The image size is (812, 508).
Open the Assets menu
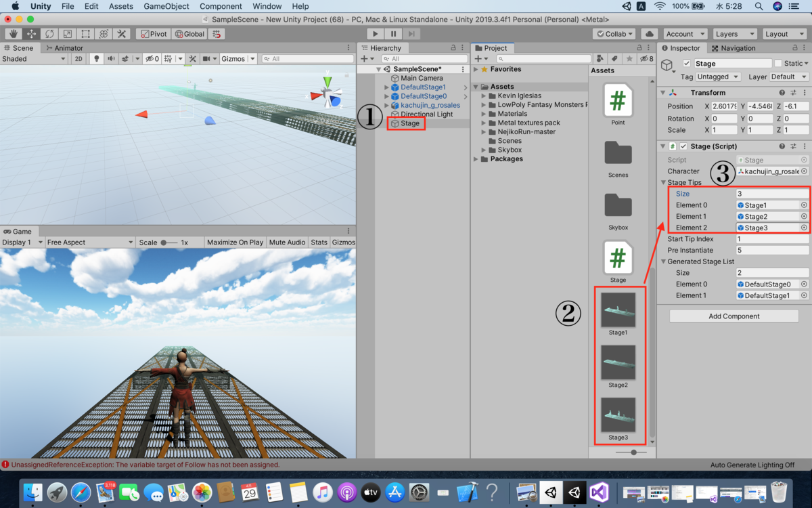point(121,6)
